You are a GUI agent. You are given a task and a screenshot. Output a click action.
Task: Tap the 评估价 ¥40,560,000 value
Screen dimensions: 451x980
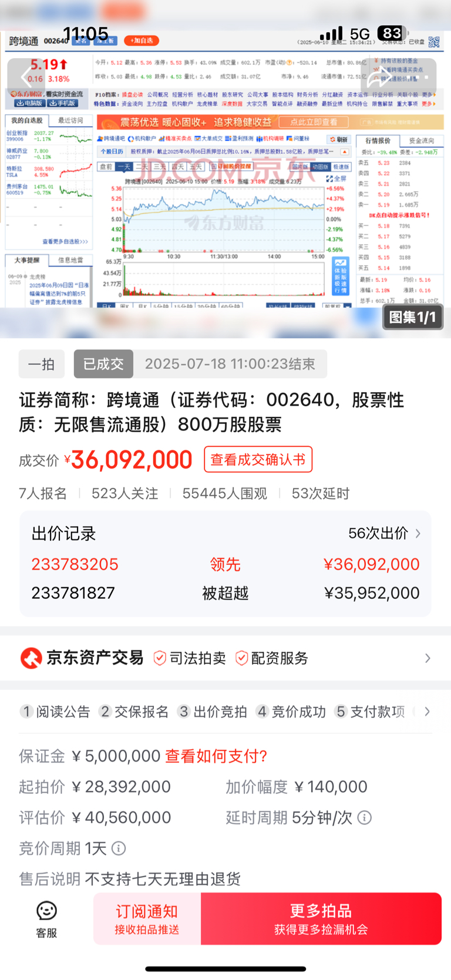point(121,817)
